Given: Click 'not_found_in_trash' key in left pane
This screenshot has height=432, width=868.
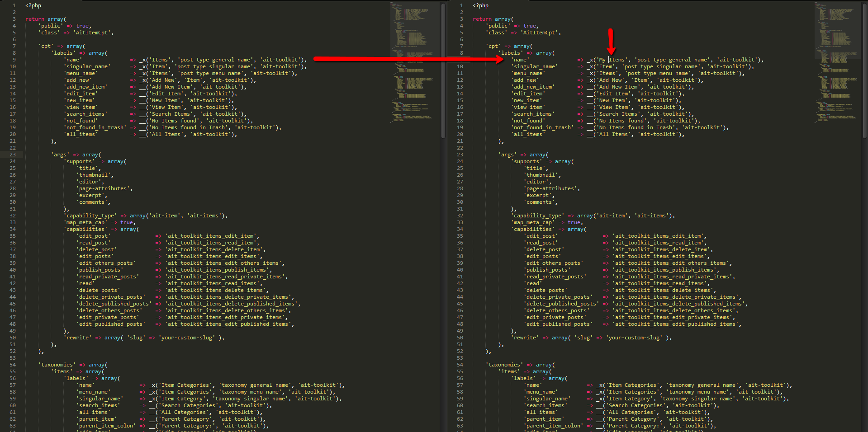Looking at the screenshot, I should [x=95, y=127].
